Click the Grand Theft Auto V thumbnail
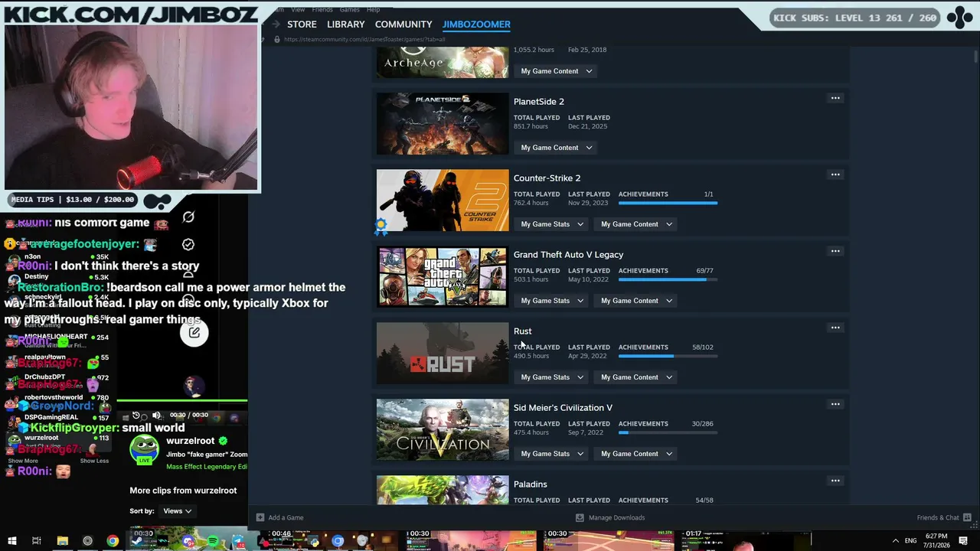The width and height of the screenshot is (980, 551). coord(443,277)
